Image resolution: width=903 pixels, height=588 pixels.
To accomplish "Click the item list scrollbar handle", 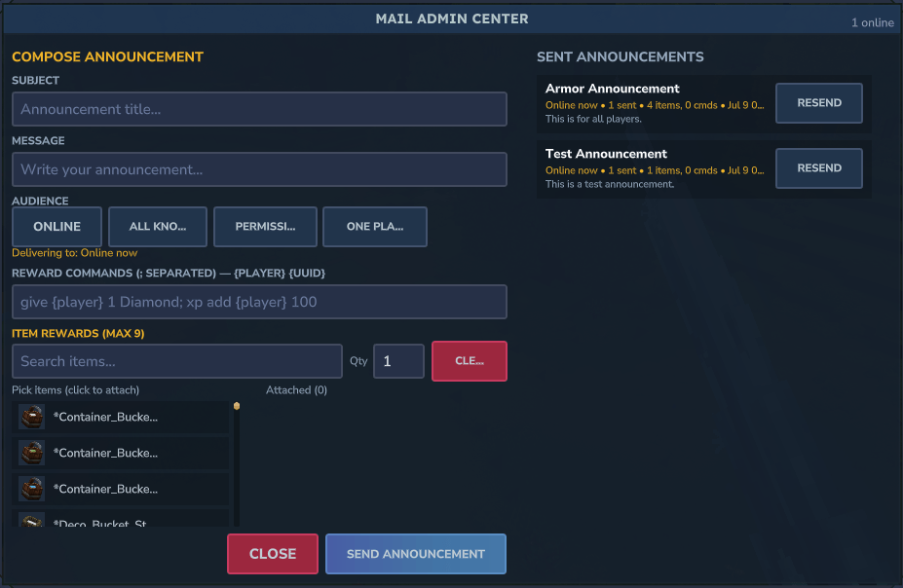I will (237, 406).
